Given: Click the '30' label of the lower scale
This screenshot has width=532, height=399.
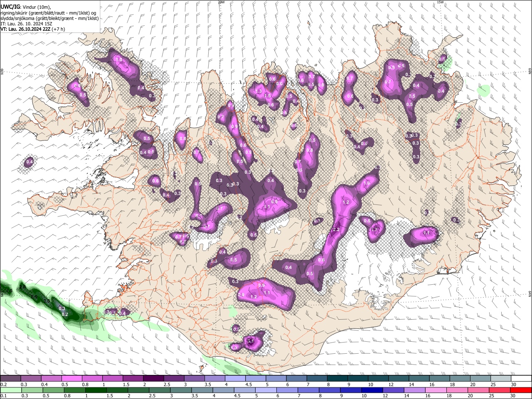Looking at the screenshot, I should click(514, 396).
